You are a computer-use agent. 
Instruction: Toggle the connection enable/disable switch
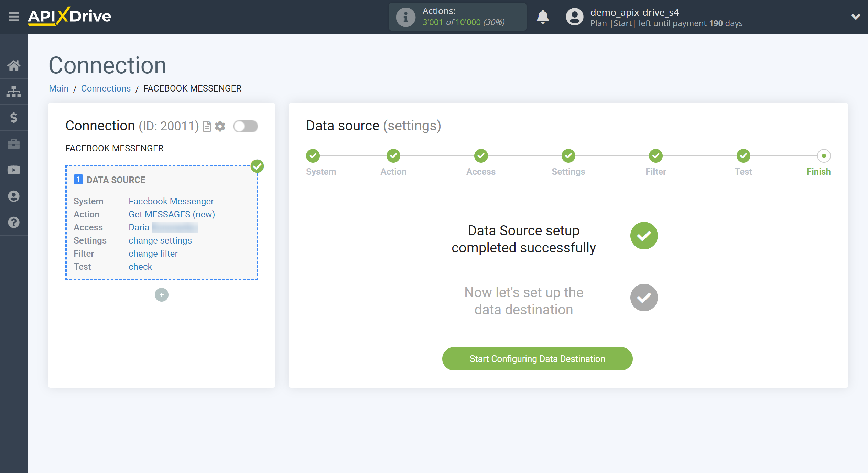245,126
